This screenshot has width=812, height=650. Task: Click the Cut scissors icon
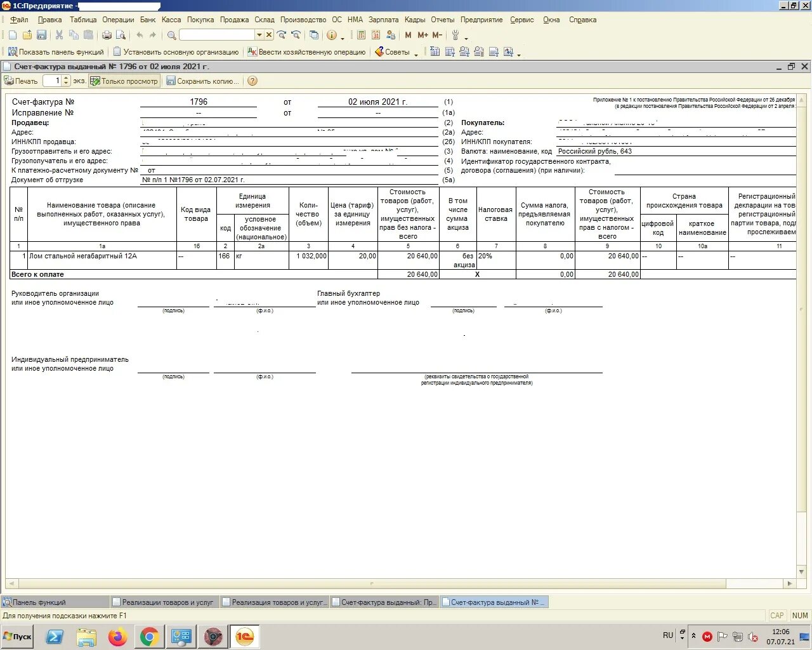[60, 36]
